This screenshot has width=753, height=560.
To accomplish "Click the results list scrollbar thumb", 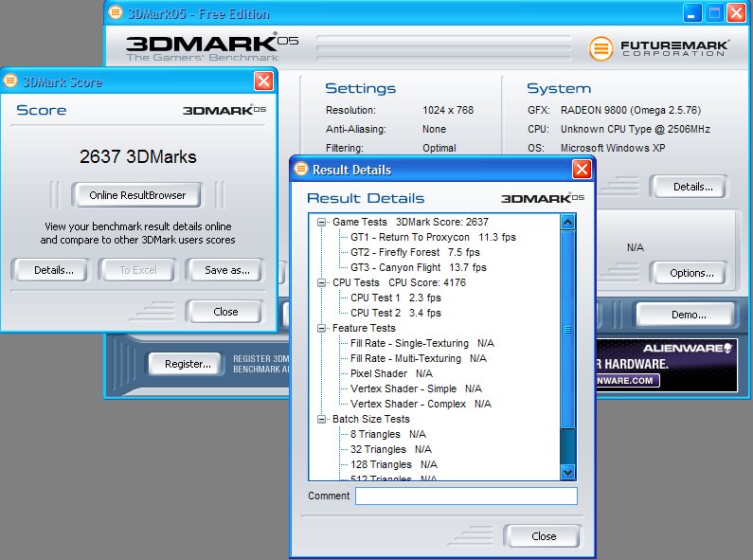I will point(567,329).
